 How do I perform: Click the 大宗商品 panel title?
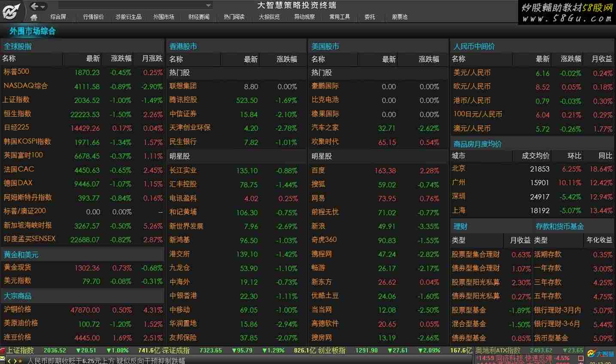(18, 296)
